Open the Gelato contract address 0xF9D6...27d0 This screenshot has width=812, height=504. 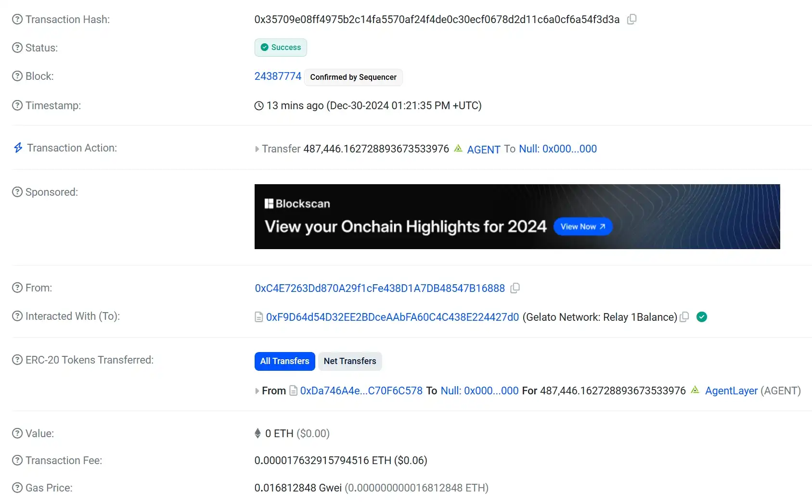tap(392, 317)
